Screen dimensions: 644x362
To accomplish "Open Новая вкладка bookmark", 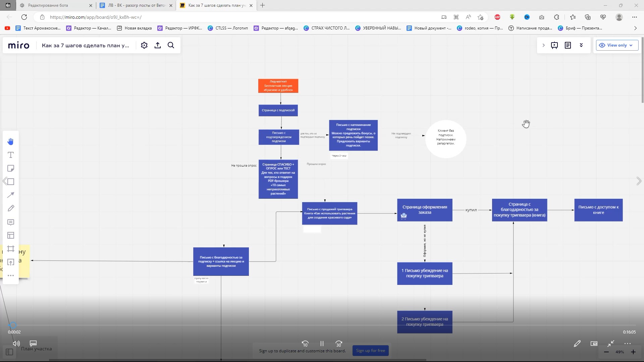I will [134, 28].
